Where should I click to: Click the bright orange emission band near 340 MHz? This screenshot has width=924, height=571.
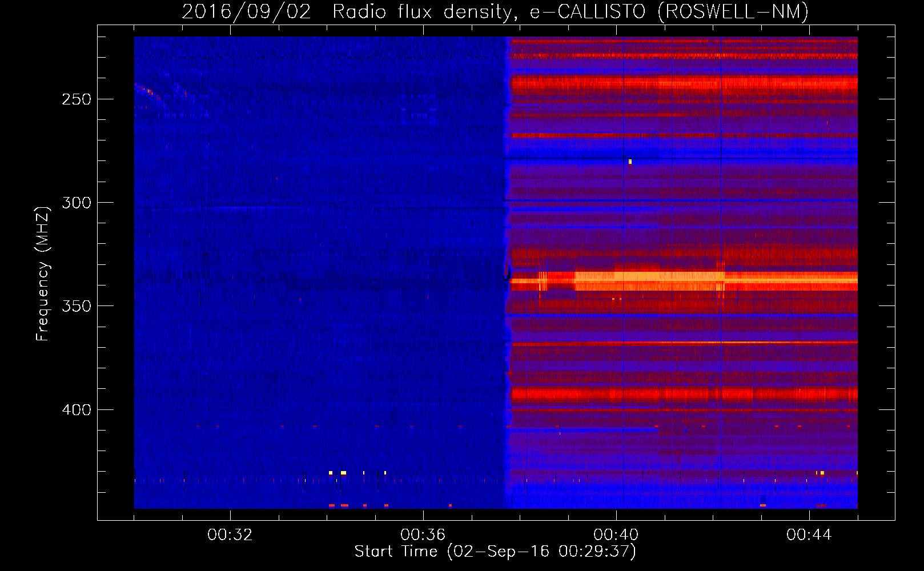pyautogui.click(x=684, y=280)
